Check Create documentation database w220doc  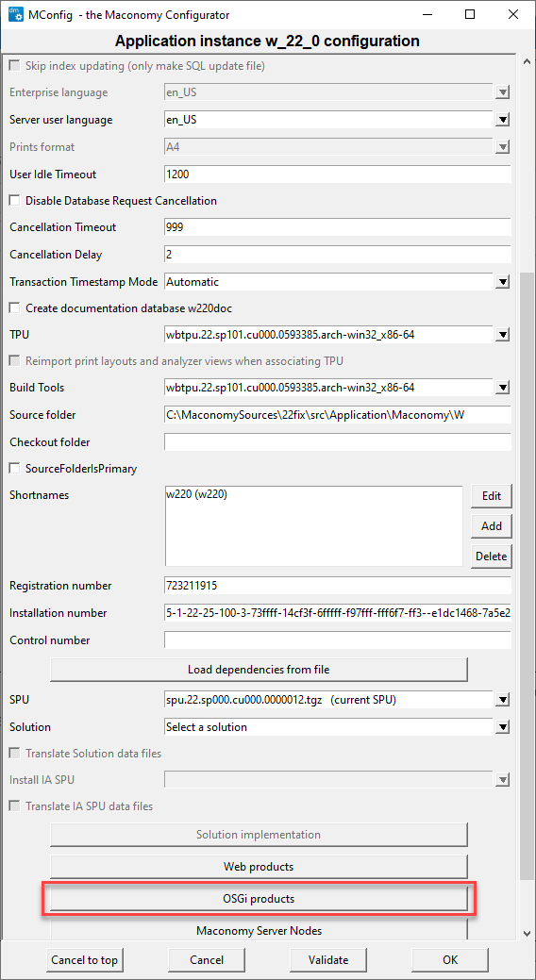(x=14, y=308)
